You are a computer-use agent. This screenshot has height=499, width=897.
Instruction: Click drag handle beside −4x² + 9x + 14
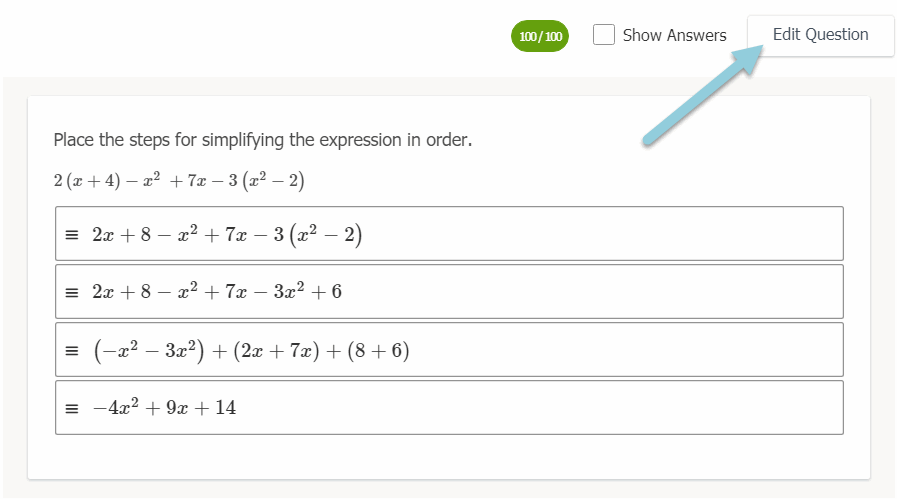pos(71,408)
